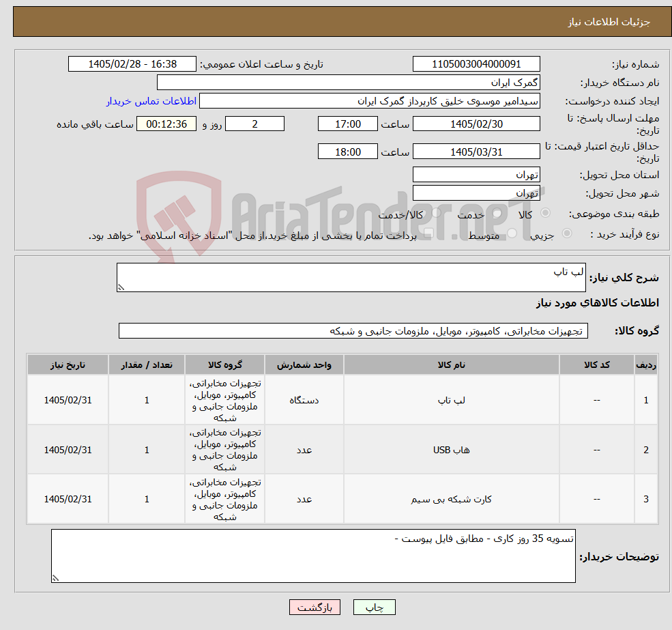Click the request number field 1105003004000091
The image size is (672, 630).
[x=476, y=64]
